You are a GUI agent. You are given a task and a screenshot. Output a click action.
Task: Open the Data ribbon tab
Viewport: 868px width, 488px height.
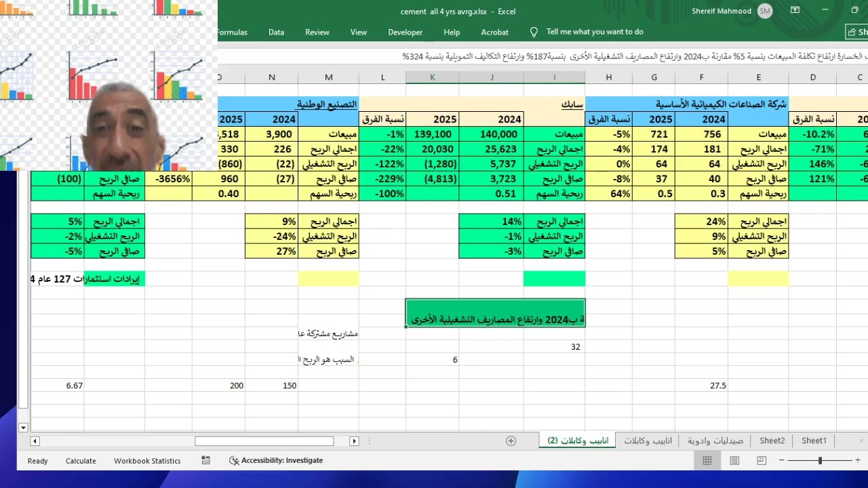[276, 32]
